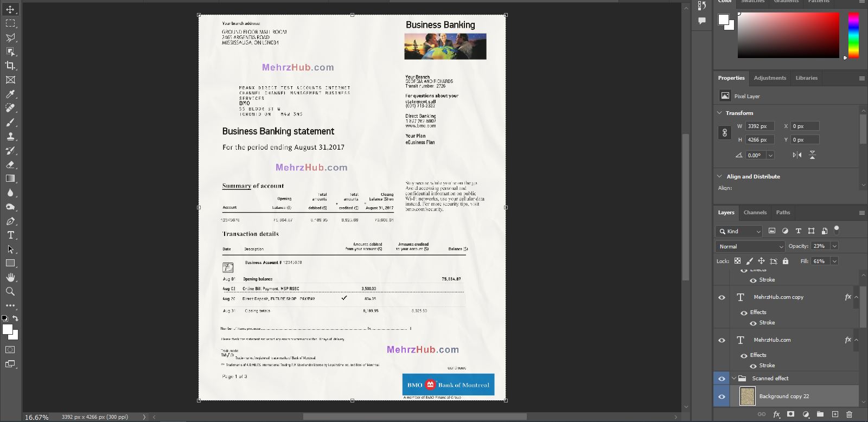Collapse the Align and Distribute section
The image size is (868, 422).
click(720, 176)
